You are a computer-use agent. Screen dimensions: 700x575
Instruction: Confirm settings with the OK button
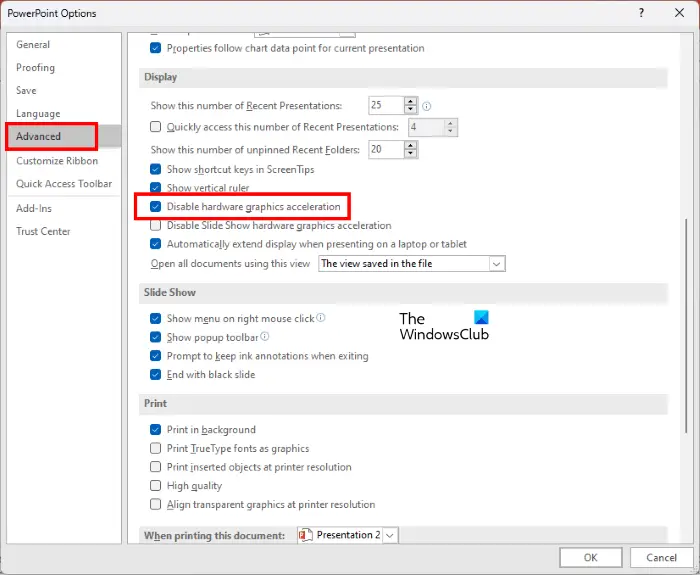590,557
